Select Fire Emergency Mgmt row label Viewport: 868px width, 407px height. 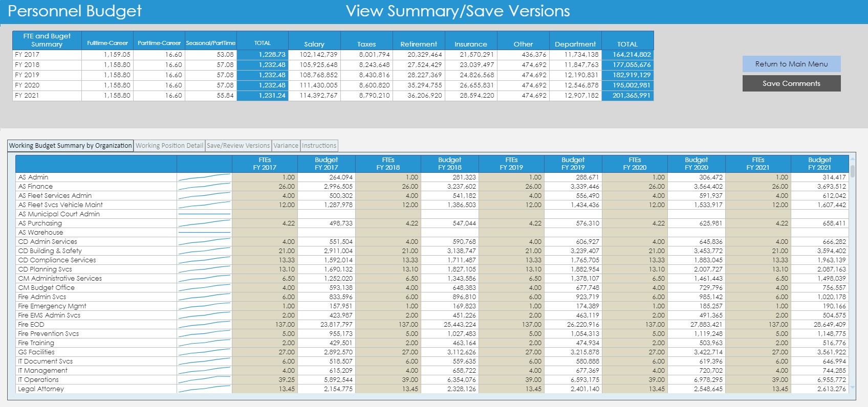tap(52, 306)
